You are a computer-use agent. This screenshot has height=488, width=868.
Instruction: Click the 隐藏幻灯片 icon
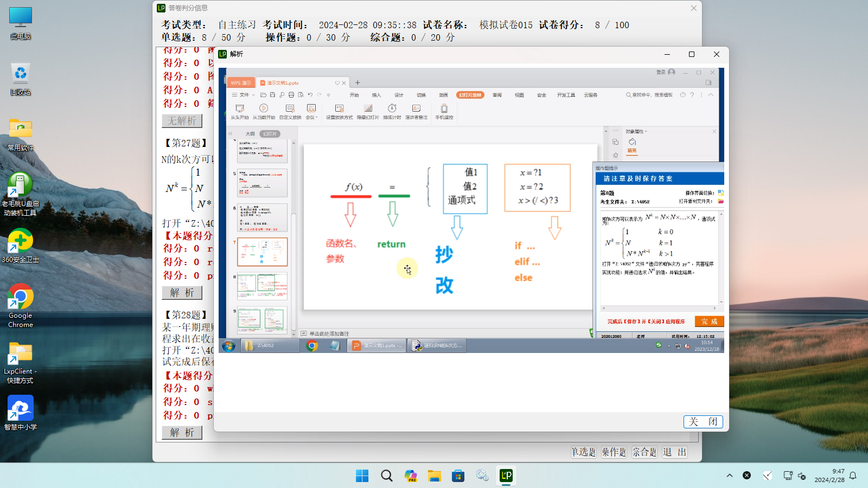tap(368, 109)
